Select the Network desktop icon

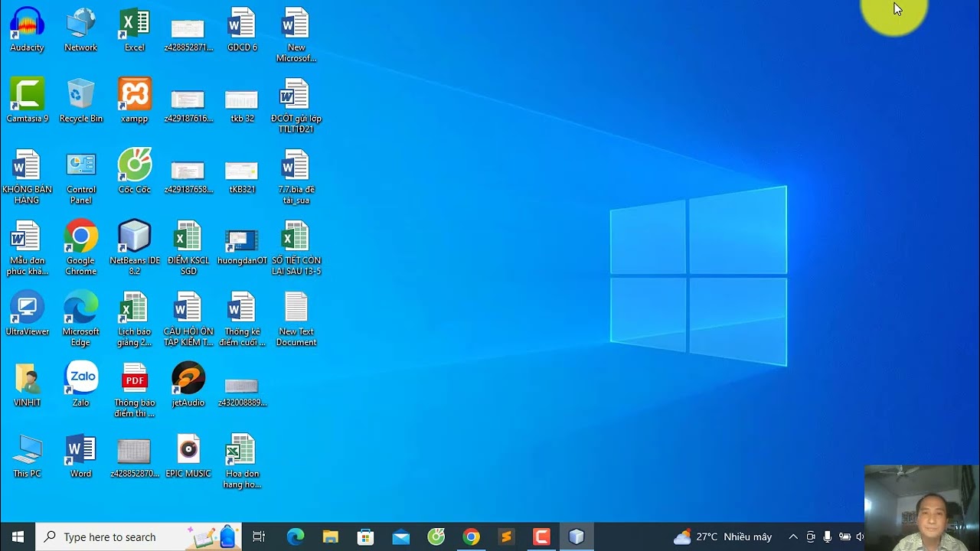coord(80,30)
